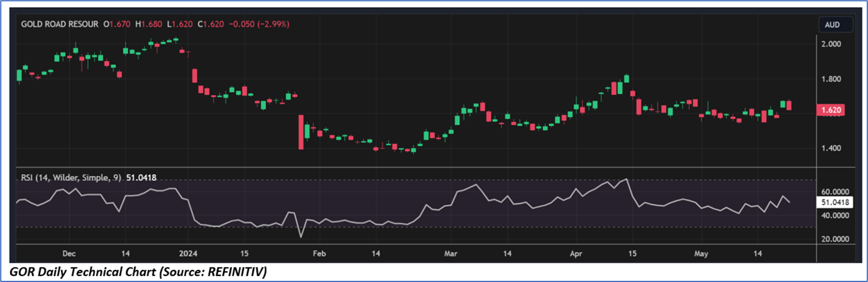This screenshot has height=282, width=868.
Task: Click the H1.680 high value
Action: 150,25
